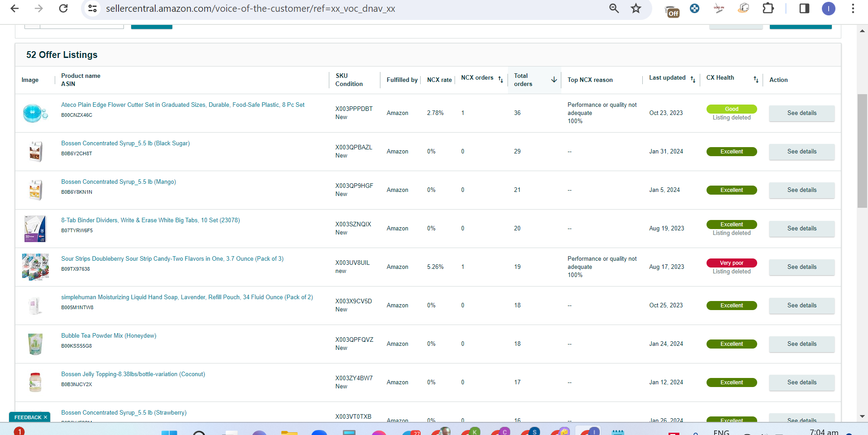Click the Binder Dividers product image
Viewport: 868px width, 435px height.
(35, 229)
